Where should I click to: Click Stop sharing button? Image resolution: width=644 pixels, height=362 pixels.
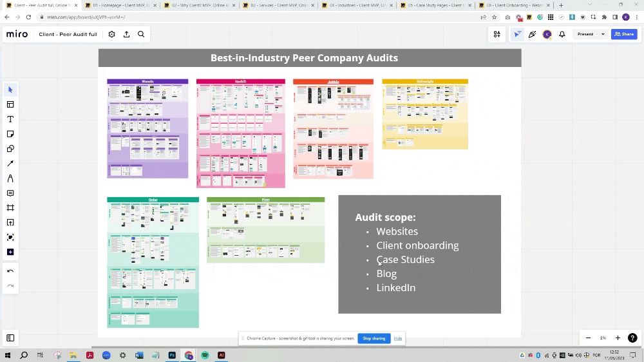click(x=374, y=338)
